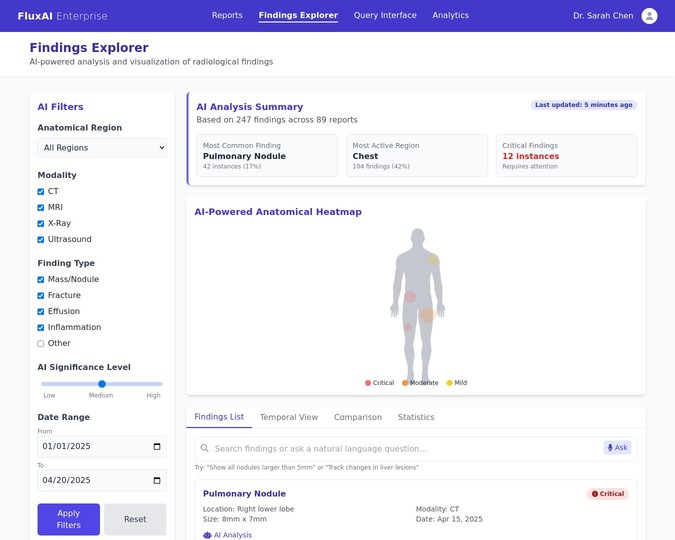The image size is (675, 540).
Task: Click the Dr. Sarah Chen name
Action: point(603,16)
